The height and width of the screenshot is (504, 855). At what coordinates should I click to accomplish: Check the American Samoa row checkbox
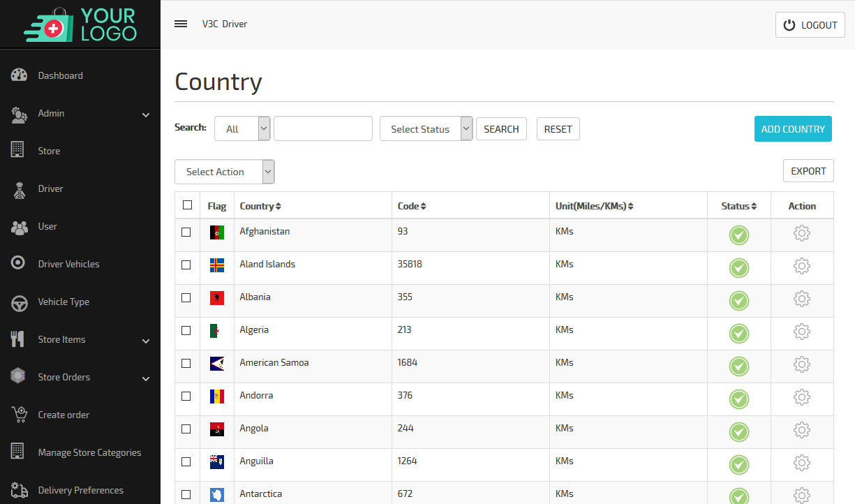tap(186, 363)
